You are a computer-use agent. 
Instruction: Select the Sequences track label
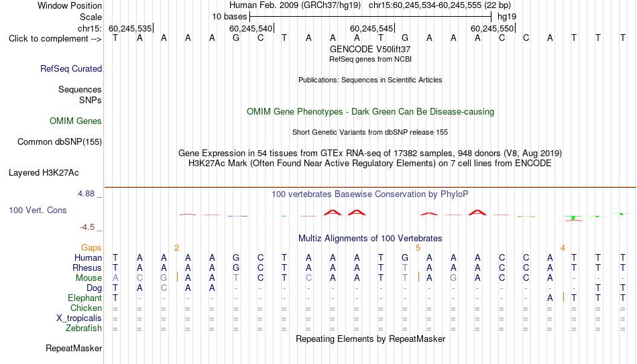click(80, 89)
